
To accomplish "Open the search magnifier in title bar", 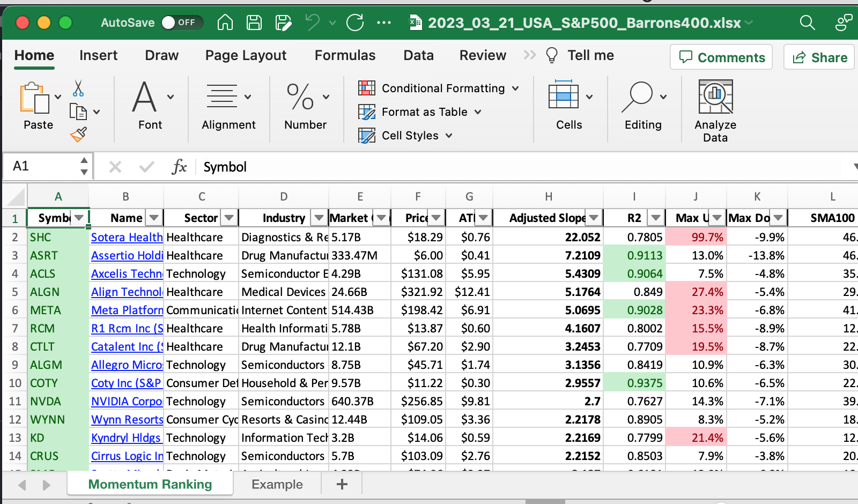I will [807, 23].
